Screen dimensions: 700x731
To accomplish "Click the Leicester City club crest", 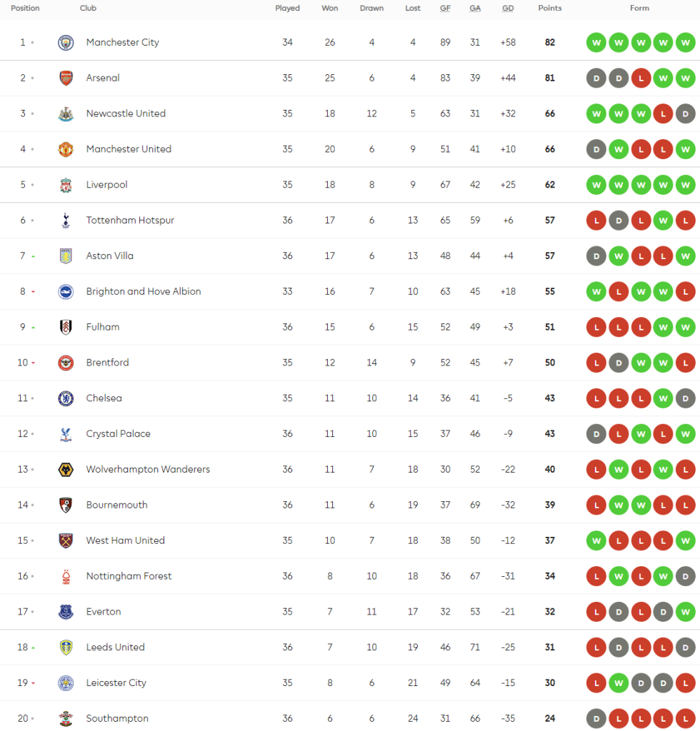I will point(66,683).
